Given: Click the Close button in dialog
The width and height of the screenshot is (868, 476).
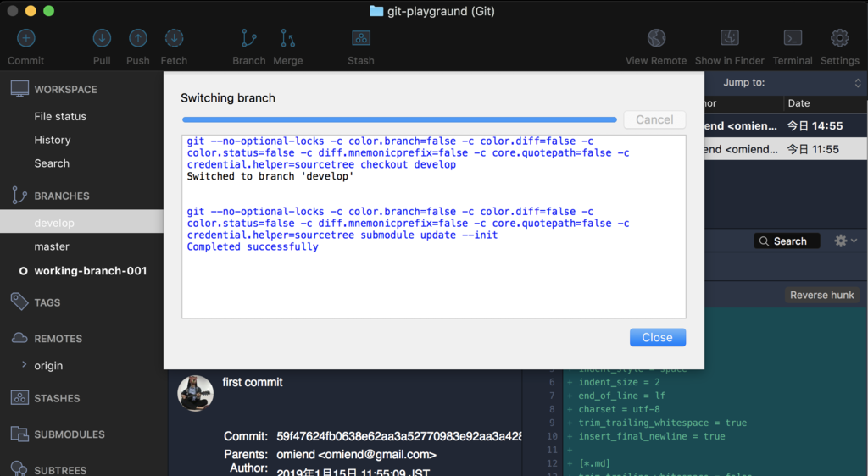Looking at the screenshot, I should pyautogui.click(x=658, y=337).
